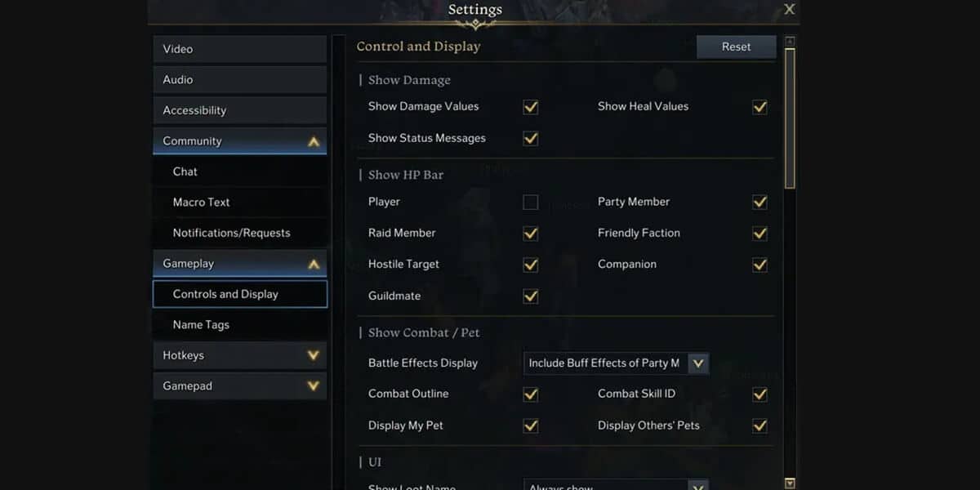The height and width of the screenshot is (490, 980).
Task: Click the settings panel scrollbar thumb
Action: [x=790, y=118]
